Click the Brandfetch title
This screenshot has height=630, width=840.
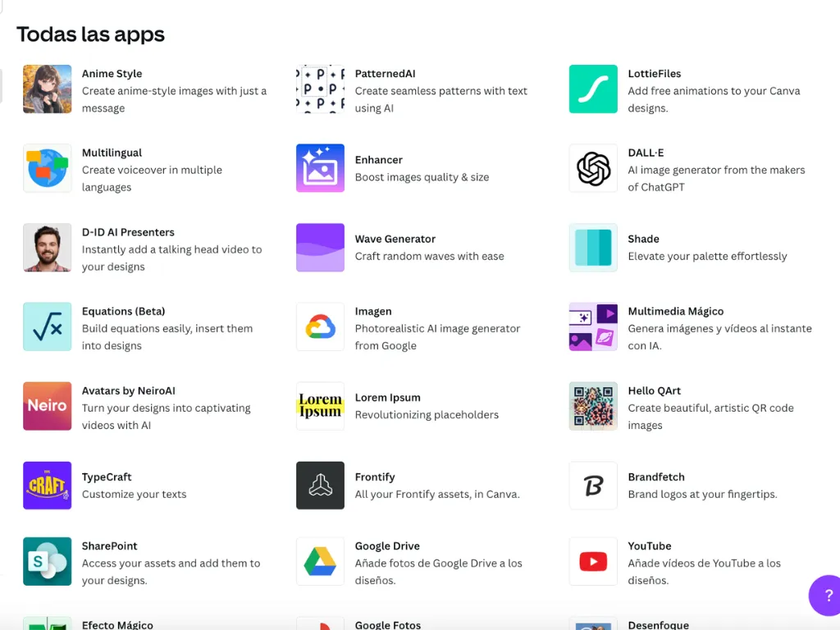click(x=656, y=477)
